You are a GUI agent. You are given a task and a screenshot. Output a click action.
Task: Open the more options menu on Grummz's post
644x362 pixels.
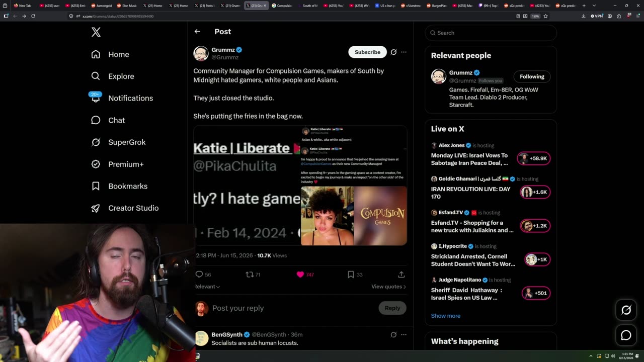[x=404, y=52]
